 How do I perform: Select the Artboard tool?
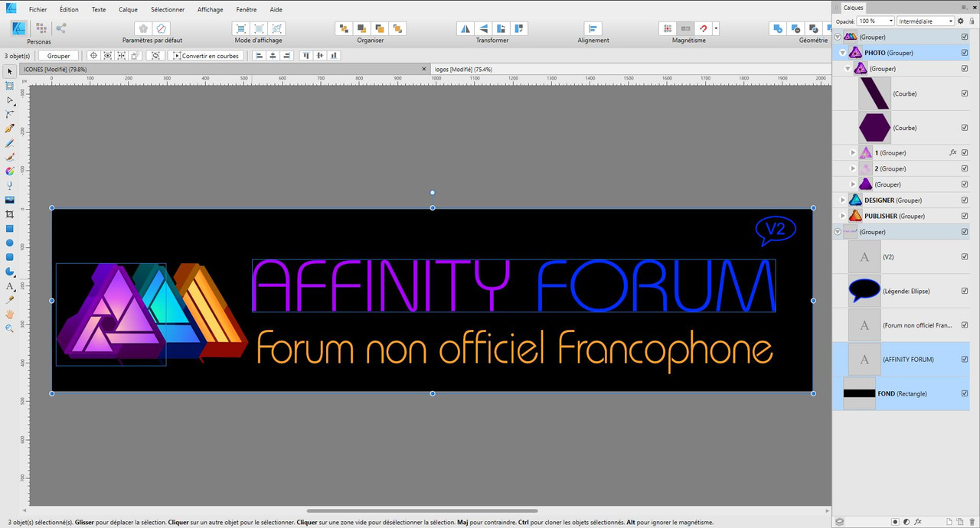(10, 86)
